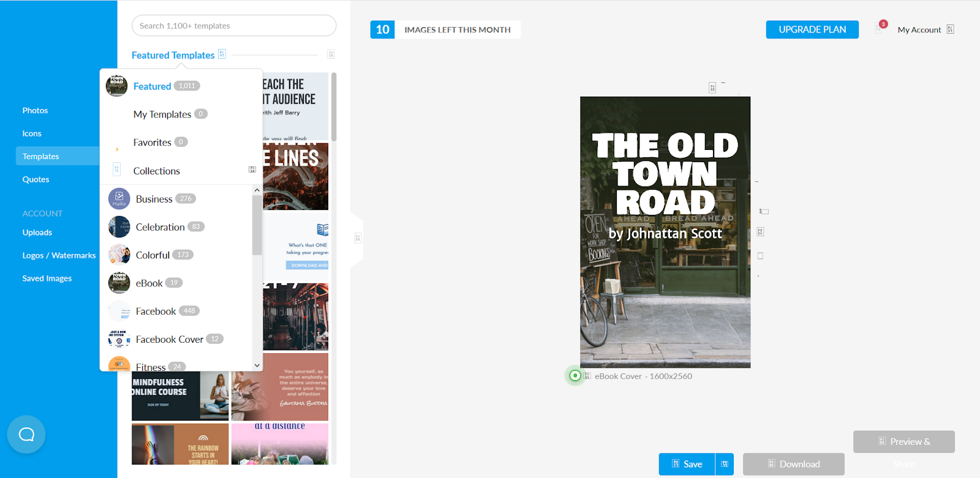Click the icon at far right of Featured Templates header

[x=331, y=54]
